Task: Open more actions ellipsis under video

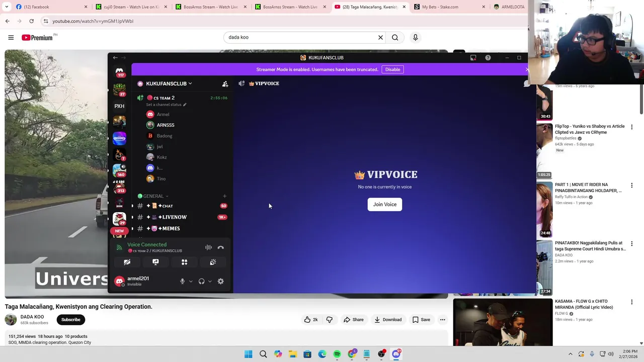Action: click(443, 320)
